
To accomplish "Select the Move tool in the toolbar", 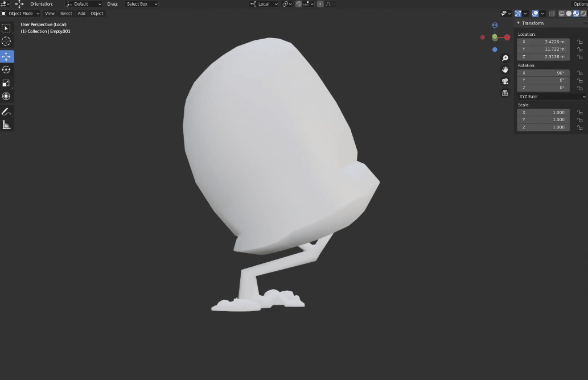I will pos(6,56).
